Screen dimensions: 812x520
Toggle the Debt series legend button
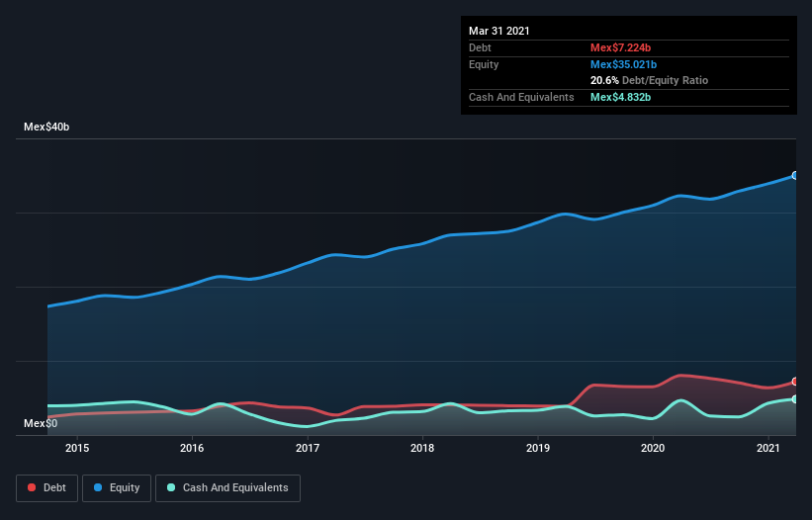pyautogui.click(x=47, y=488)
